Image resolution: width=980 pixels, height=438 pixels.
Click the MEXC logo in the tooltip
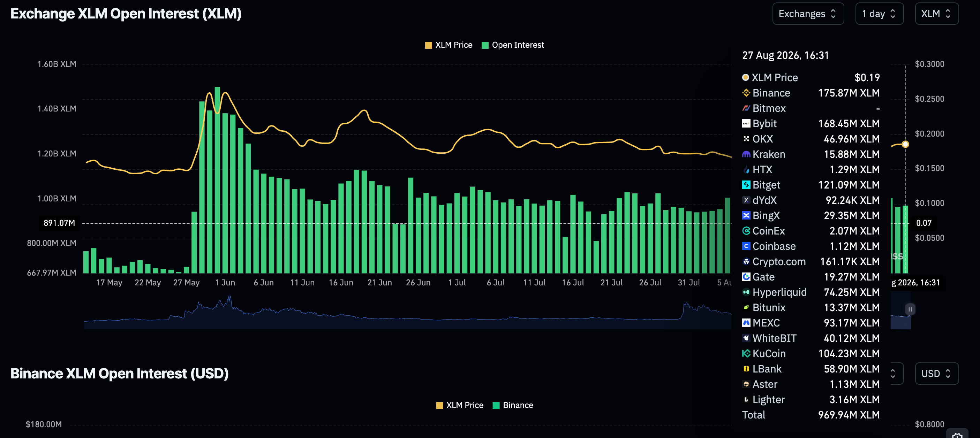[x=746, y=323]
